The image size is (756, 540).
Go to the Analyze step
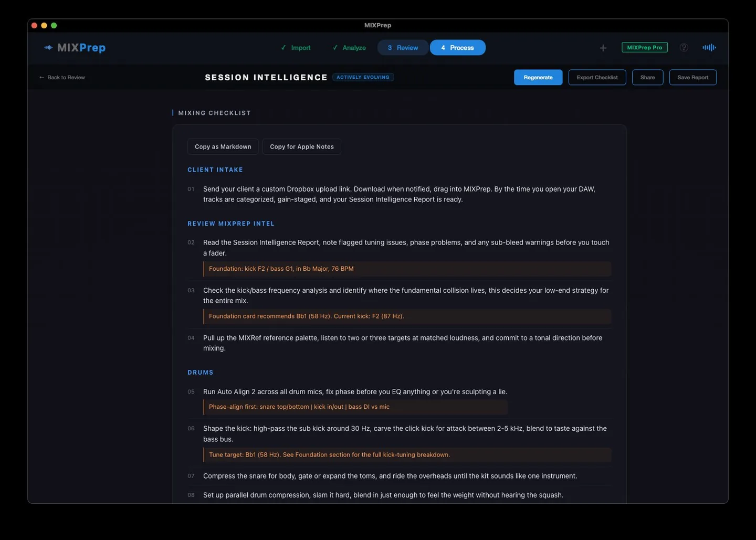(x=350, y=48)
